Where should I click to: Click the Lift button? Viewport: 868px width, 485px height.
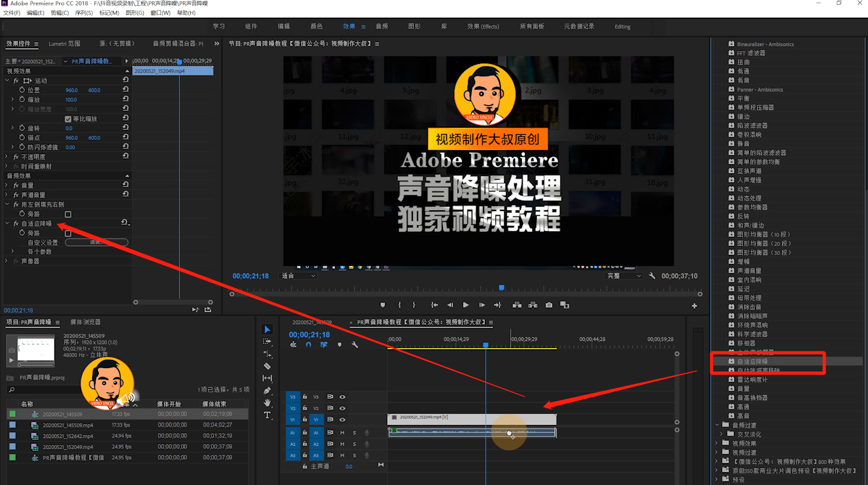click(517, 305)
